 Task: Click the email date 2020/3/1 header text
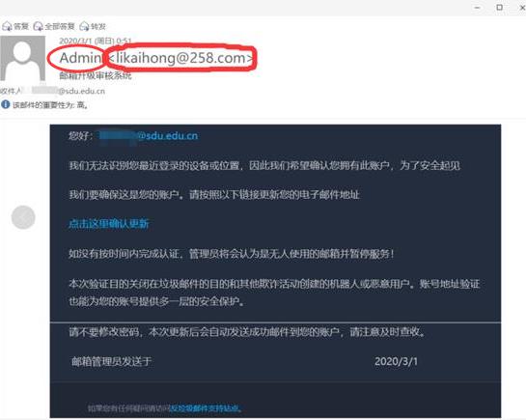[x=95, y=41]
